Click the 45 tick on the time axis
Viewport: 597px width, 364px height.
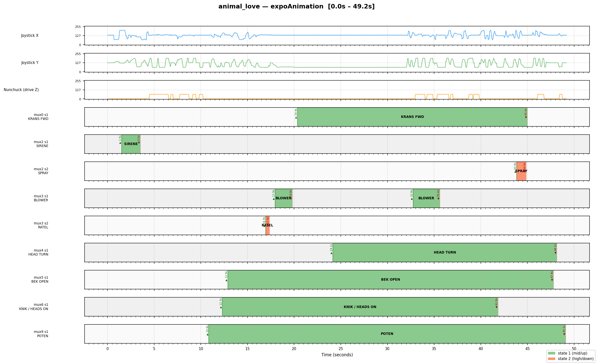pos(527,349)
